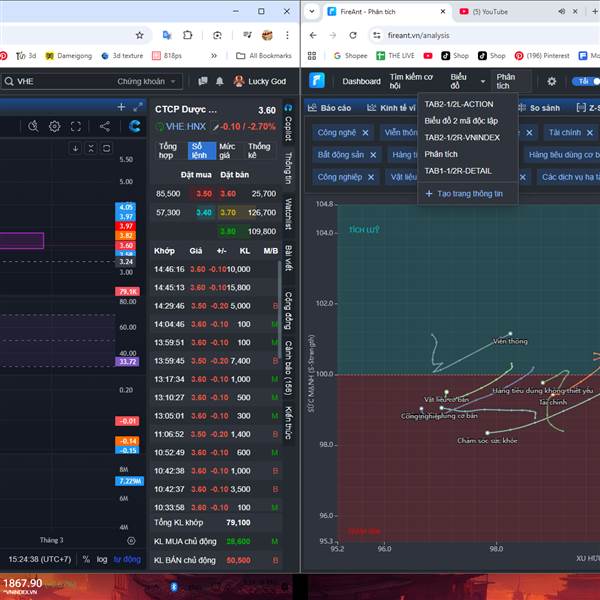The height and width of the screenshot is (600, 600).
Task: Click the FireAnt logo icon
Action: click(317, 81)
